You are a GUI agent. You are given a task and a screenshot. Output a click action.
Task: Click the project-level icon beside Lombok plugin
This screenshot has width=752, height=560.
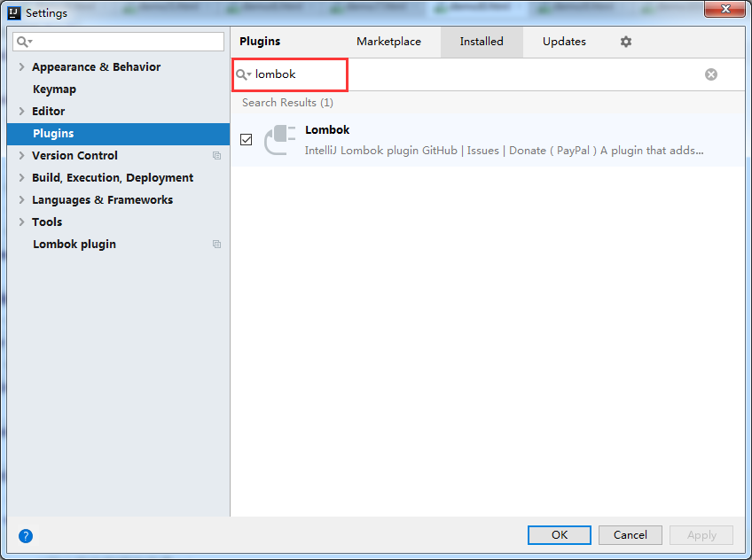coord(216,245)
